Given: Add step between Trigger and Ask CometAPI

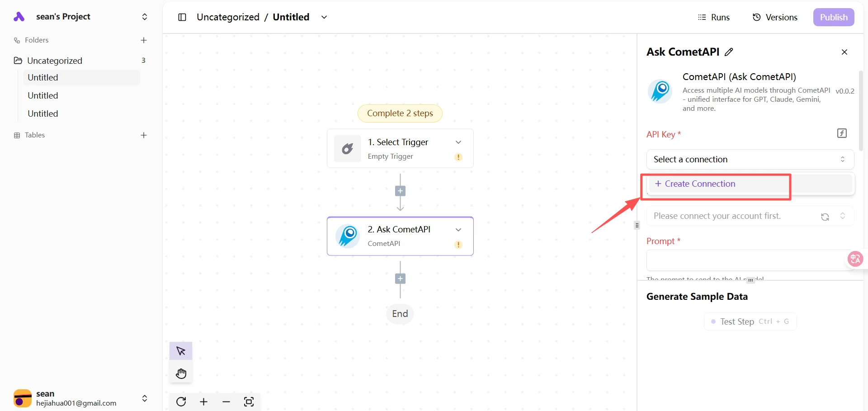Looking at the screenshot, I should (x=400, y=191).
